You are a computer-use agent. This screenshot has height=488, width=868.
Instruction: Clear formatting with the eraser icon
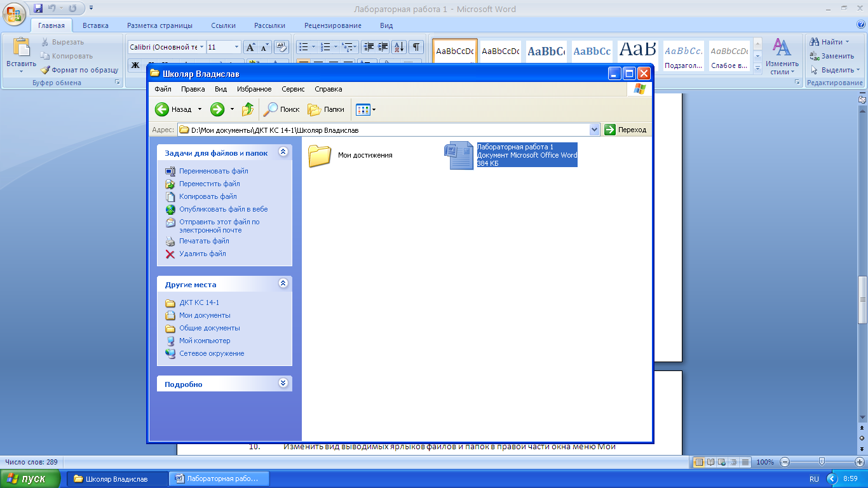click(x=281, y=47)
